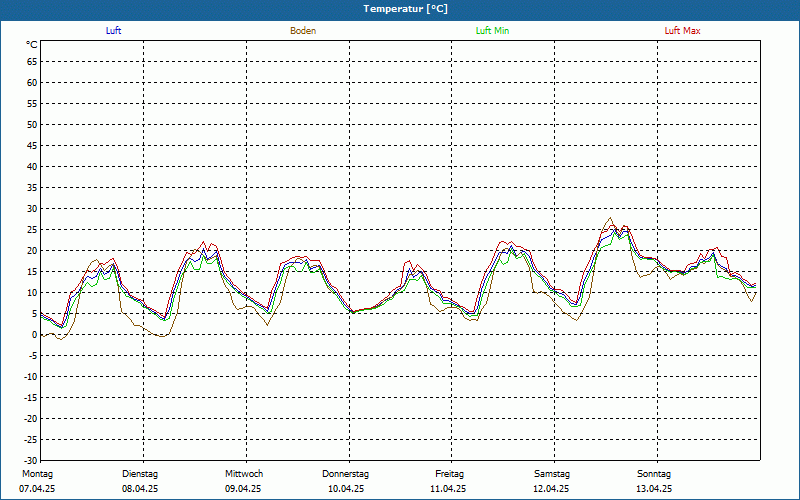This screenshot has width=800, height=500.
Task: Click the 'Temperatur [°C]' chart title
Action: [406, 9]
